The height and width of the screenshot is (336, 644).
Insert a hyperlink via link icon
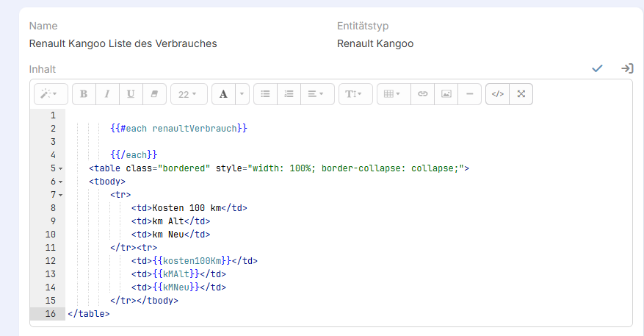422,94
